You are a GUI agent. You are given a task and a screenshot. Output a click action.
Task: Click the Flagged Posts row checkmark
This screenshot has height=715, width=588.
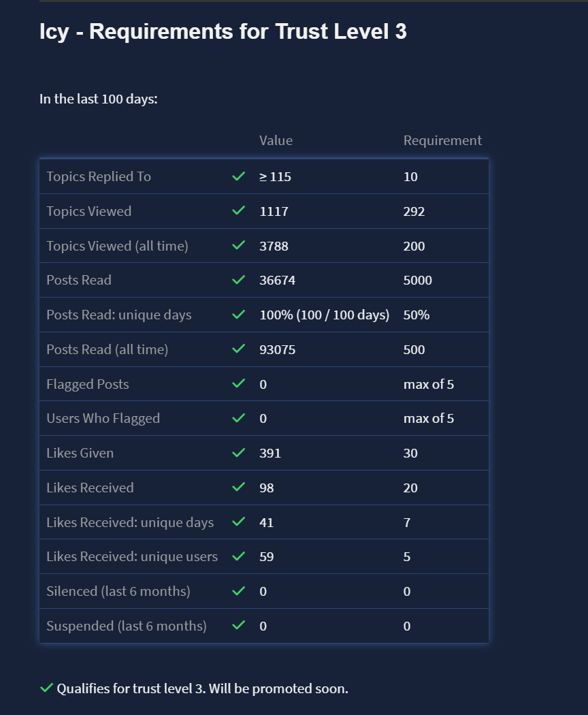[238, 383]
